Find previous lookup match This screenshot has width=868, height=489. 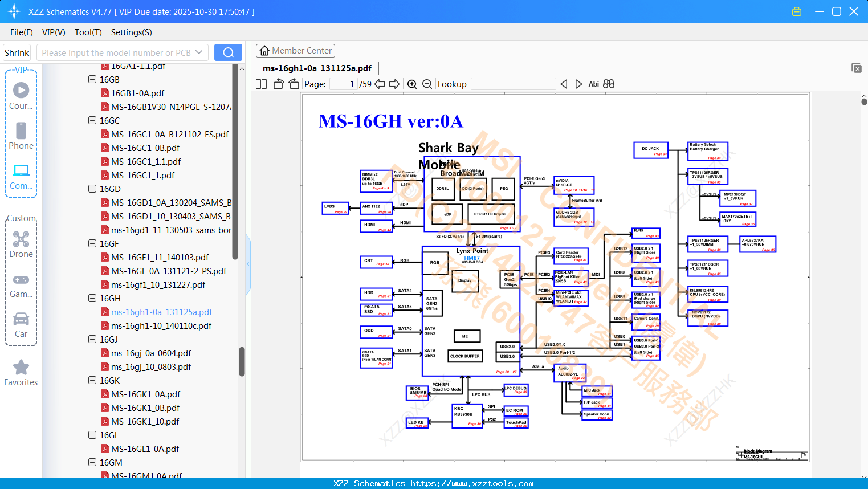pos(564,84)
